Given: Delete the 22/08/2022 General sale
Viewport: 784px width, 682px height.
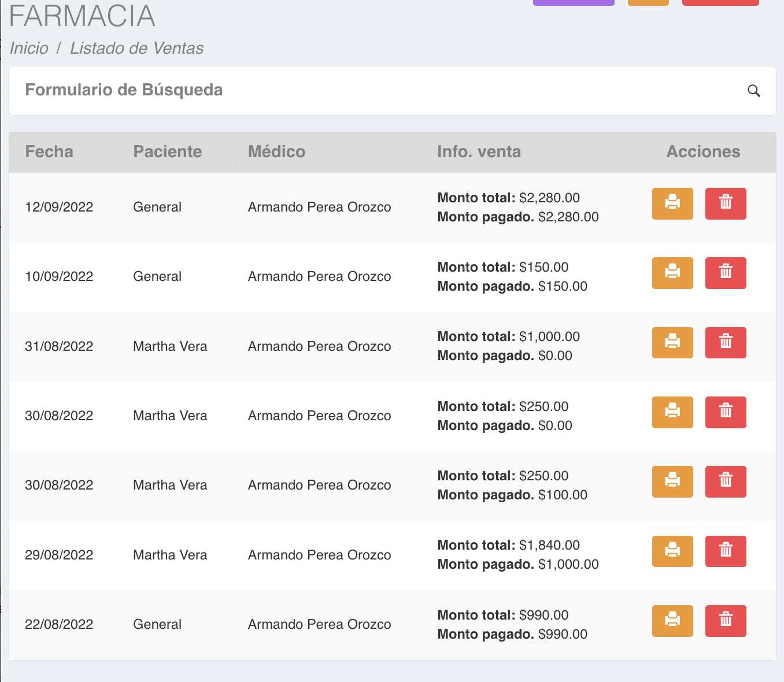Looking at the screenshot, I should 725,621.
